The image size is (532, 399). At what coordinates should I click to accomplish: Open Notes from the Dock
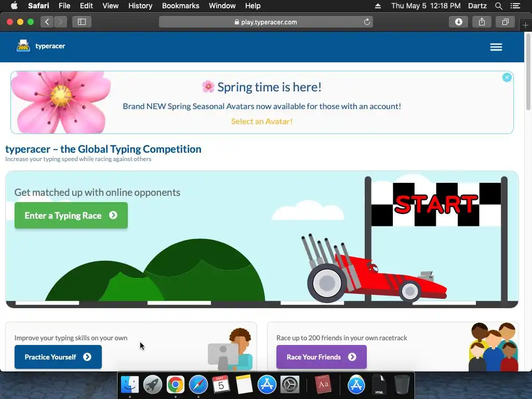pyautogui.click(x=244, y=385)
